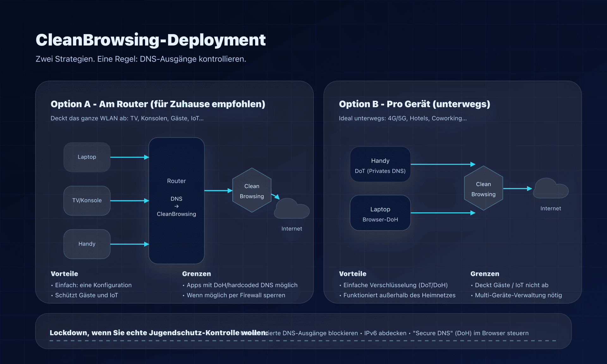Click the arrow from Laptop to Router
Screen dimensions: 607x364
coord(129,157)
